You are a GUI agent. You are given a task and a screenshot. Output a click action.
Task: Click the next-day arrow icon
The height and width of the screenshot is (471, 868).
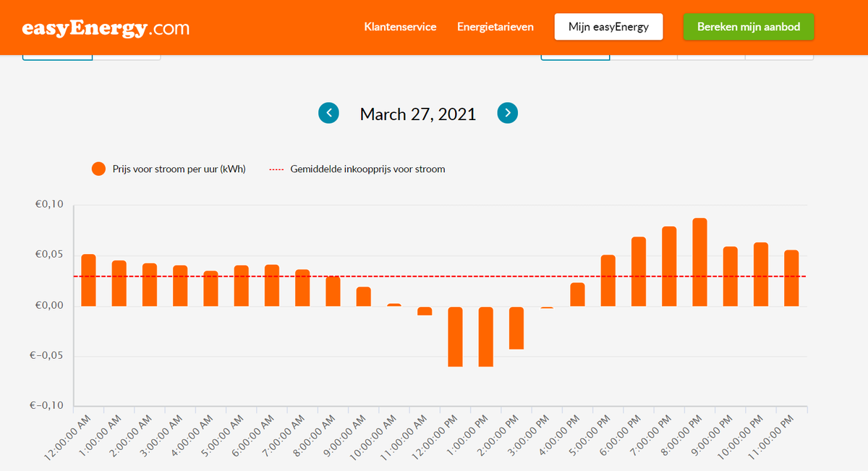[x=507, y=113]
